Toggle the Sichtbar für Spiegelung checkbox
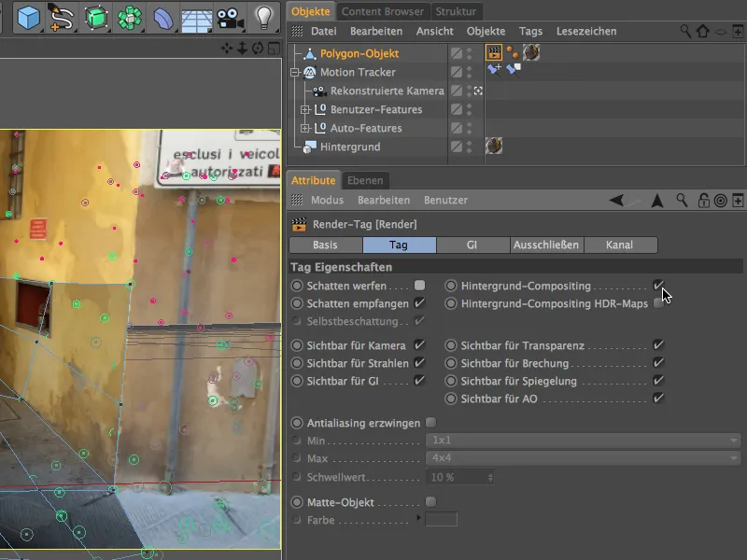 click(x=658, y=381)
